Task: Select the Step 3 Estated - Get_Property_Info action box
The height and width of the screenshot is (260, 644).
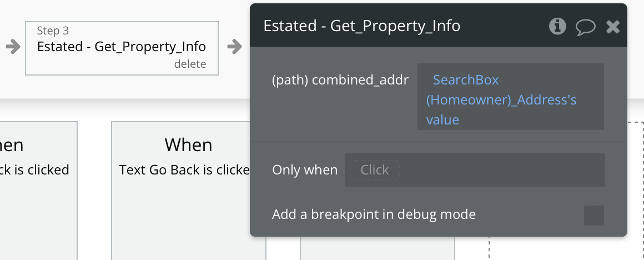Action: click(x=122, y=48)
